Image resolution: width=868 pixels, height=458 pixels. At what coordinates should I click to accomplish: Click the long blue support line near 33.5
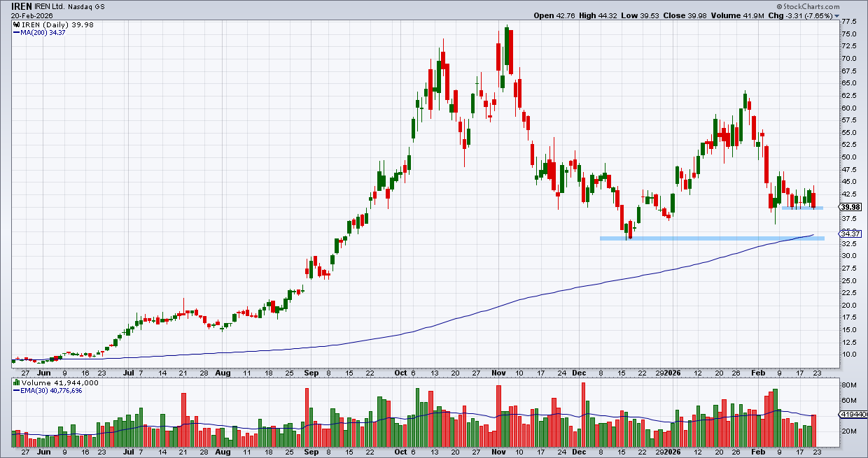tap(712, 238)
